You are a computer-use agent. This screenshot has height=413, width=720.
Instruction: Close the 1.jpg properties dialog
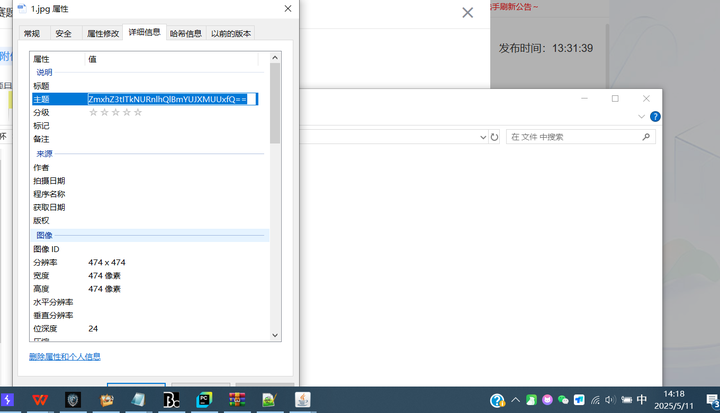click(x=288, y=8)
